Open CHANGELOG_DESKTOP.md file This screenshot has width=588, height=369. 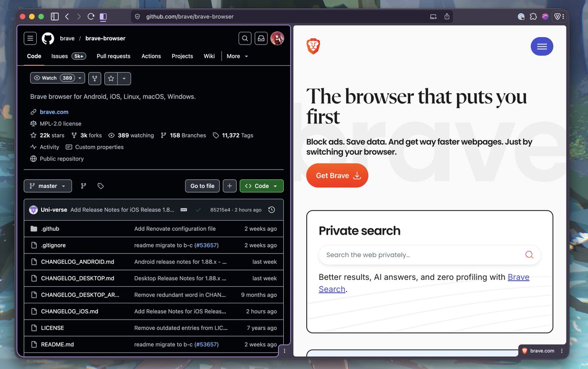[77, 278]
